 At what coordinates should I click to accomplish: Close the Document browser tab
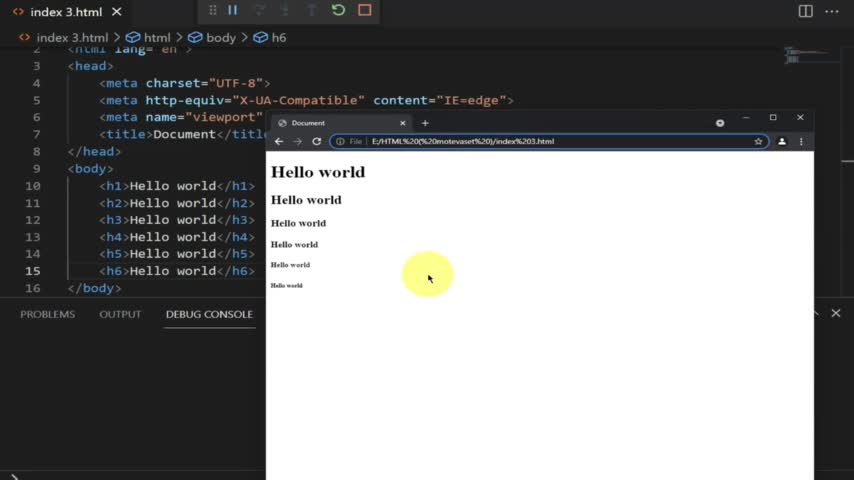403,123
